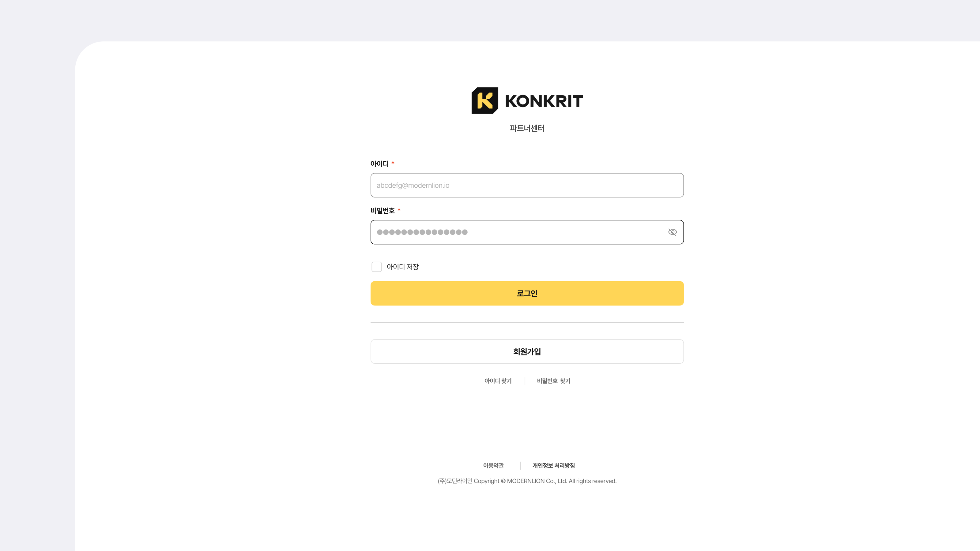Click the KONKRIT logo icon
The height and width of the screenshot is (551, 980).
(485, 101)
